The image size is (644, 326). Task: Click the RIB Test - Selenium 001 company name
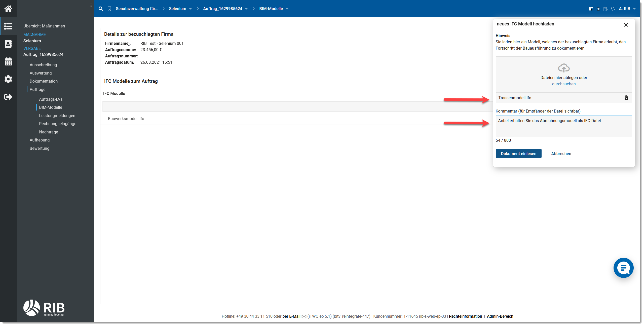pos(162,43)
